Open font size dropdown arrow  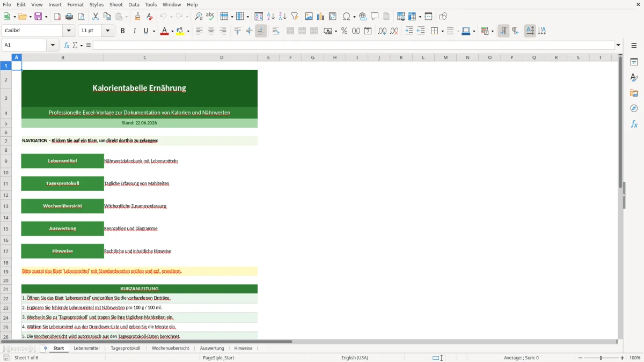pos(108,31)
